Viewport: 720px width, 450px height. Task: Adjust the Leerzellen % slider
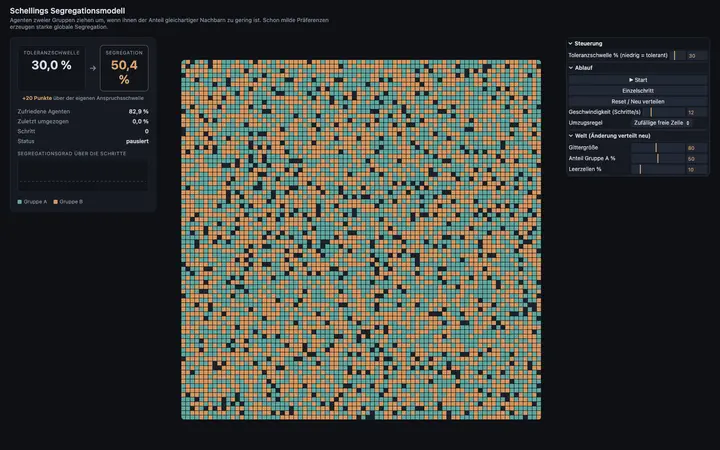pyautogui.click(x=658, y=169)
